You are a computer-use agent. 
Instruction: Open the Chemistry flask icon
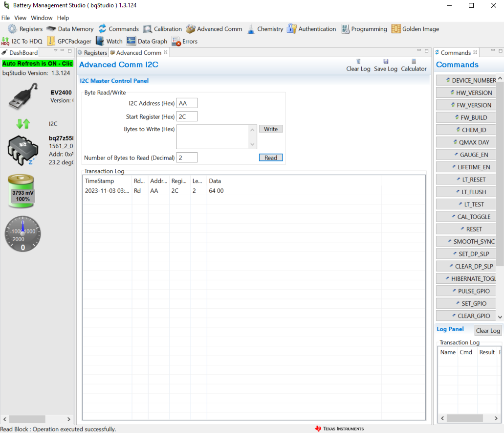pyautogui.click(x=251, y=29)
